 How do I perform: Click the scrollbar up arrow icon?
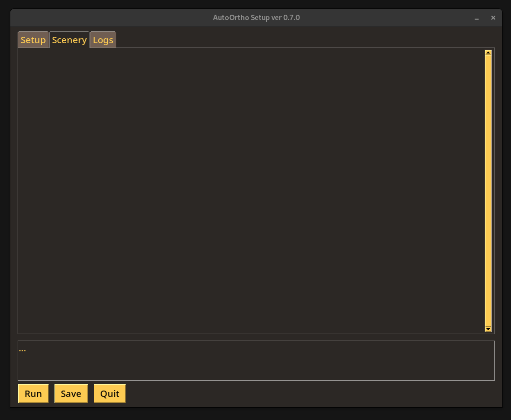488,52
